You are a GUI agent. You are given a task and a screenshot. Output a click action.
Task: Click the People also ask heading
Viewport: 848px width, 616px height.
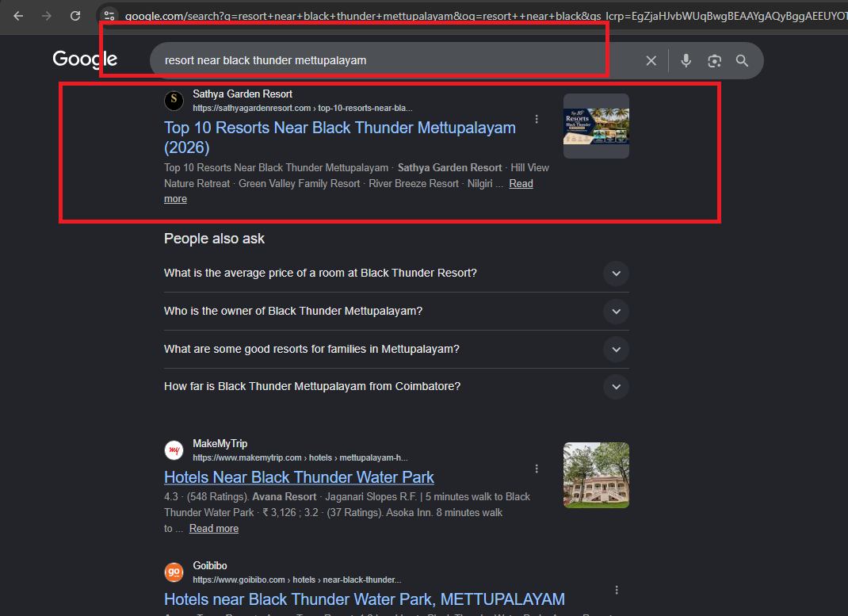(214, 239)
